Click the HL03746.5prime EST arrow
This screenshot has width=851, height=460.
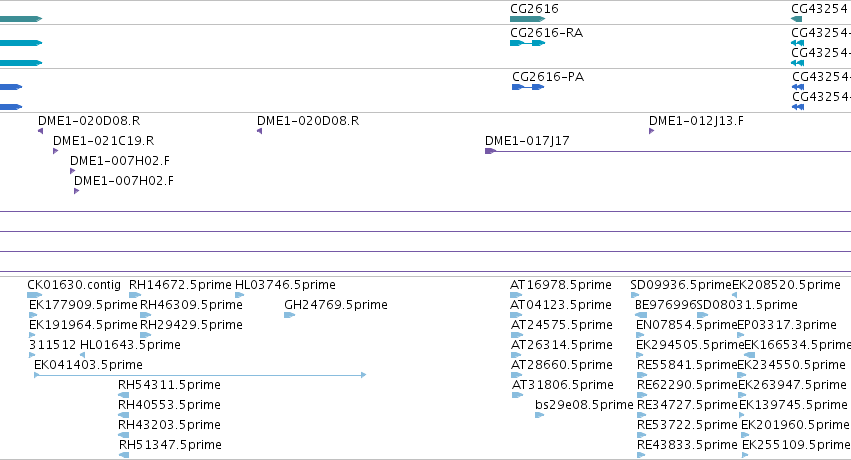pos(239,295)
